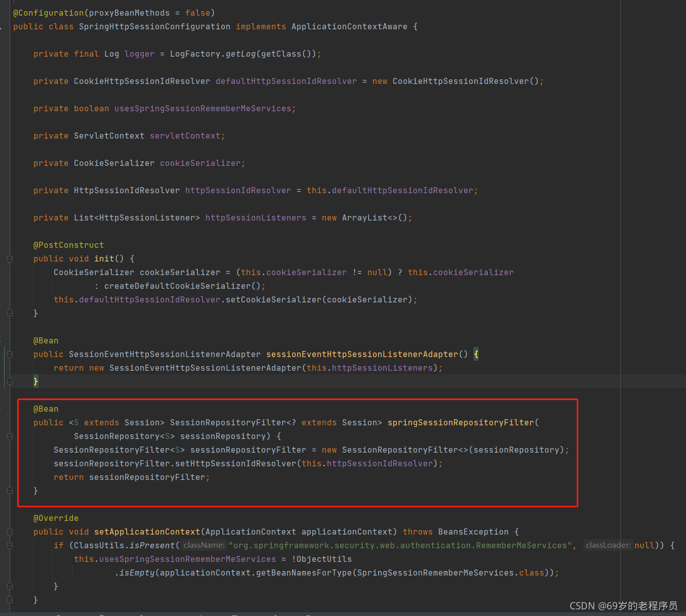This screenshot has height=616, width=686.
Task: Click init method name
Action: click(104, 259)
